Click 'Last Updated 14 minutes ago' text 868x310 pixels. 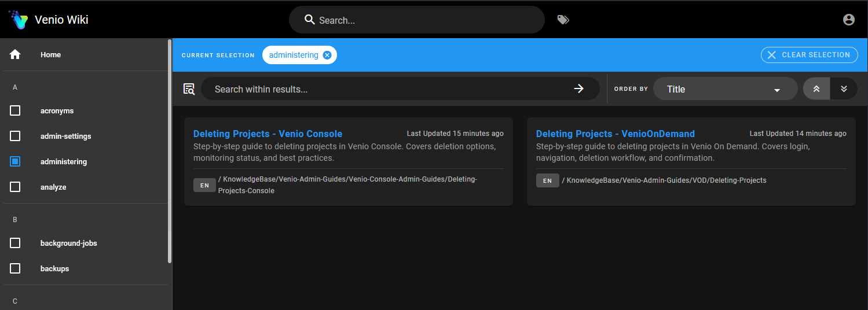point(798,134)
